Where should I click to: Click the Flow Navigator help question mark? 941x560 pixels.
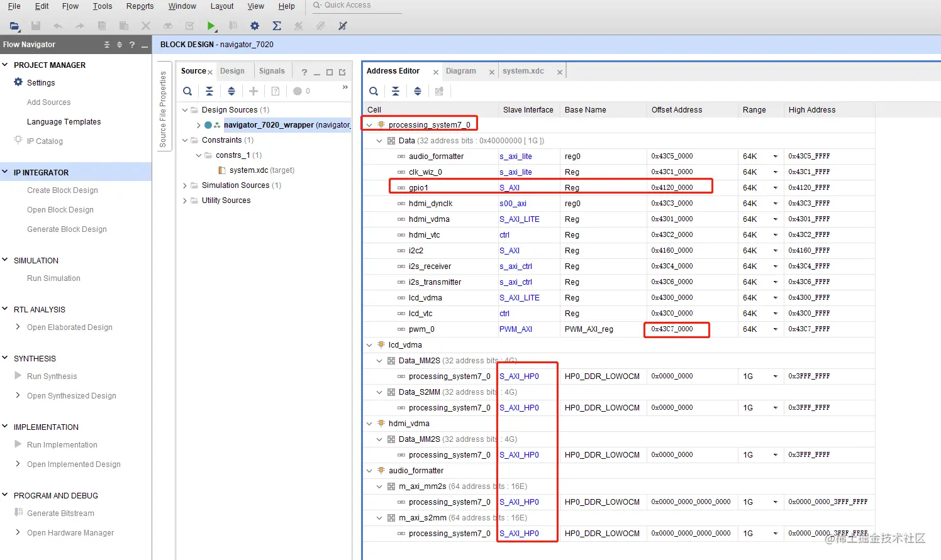[131, 45]
